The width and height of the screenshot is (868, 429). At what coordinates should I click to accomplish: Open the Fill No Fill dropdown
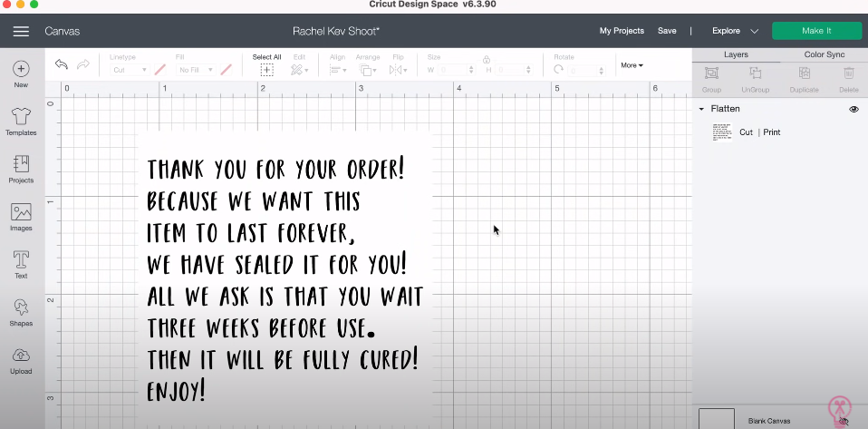[196, 70]
